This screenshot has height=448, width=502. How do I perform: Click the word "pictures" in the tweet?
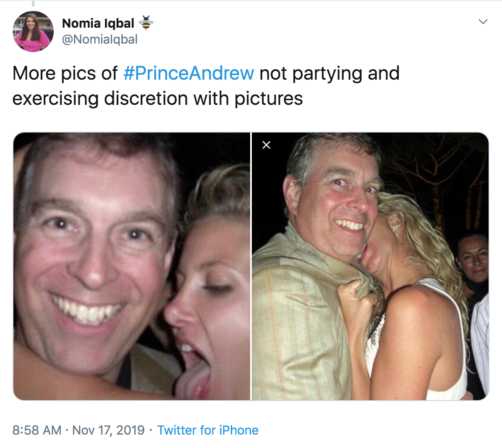click(269, 99)
